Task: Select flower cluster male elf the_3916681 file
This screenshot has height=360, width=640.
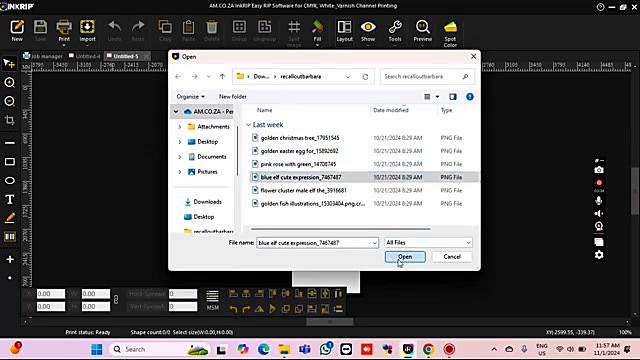Action: 303,190
